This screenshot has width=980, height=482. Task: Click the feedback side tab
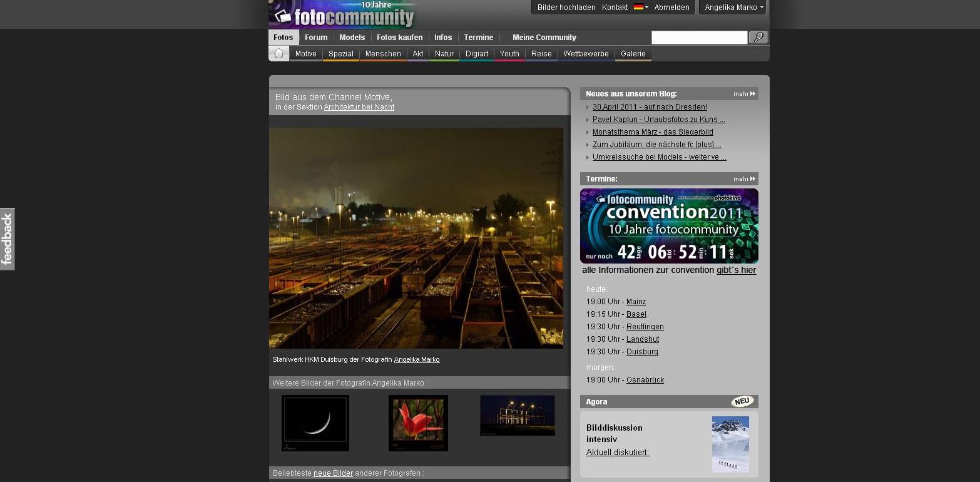8,239
